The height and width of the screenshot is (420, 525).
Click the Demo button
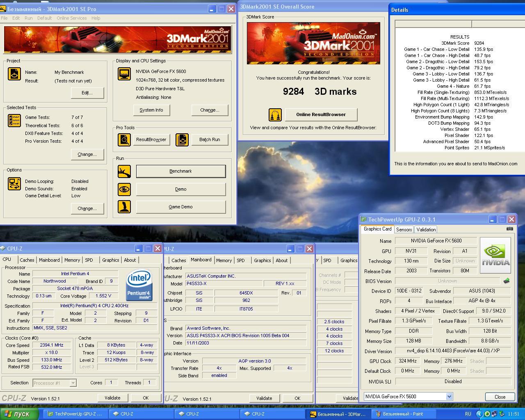[181, 189]
